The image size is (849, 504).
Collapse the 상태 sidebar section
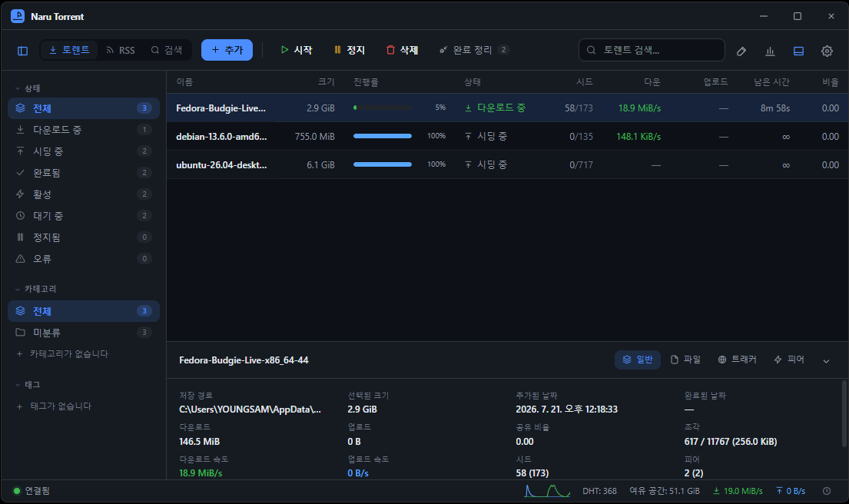[x=28, y=88]
